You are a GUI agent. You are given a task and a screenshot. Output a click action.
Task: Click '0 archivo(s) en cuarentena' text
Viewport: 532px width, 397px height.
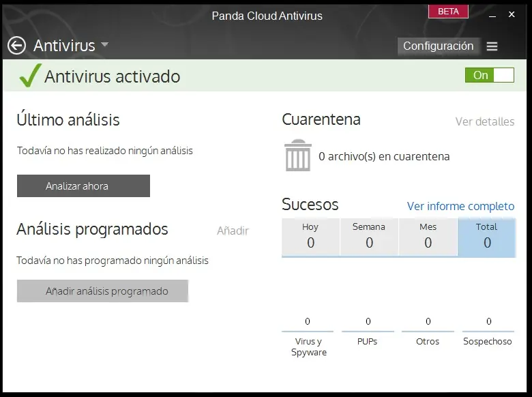click(384, 156)
